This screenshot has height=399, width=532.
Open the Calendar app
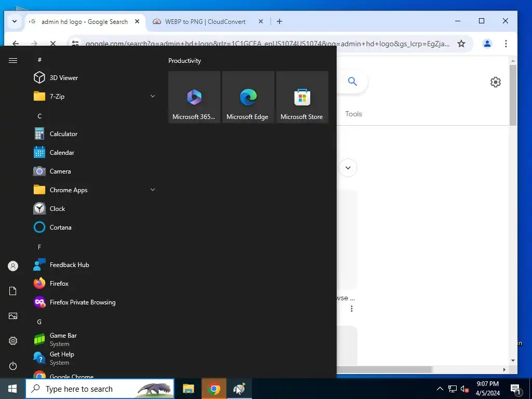[95, 153]
